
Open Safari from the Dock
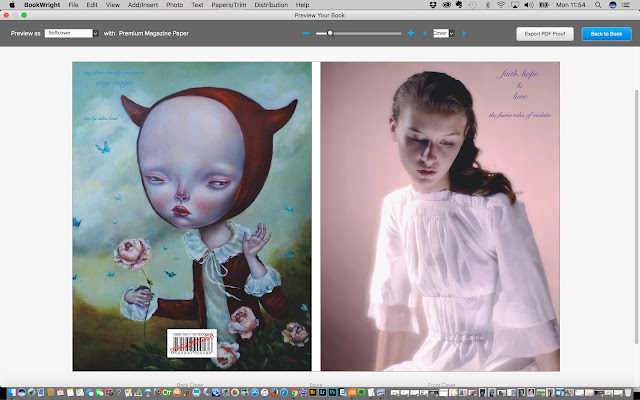pos(284,393)
